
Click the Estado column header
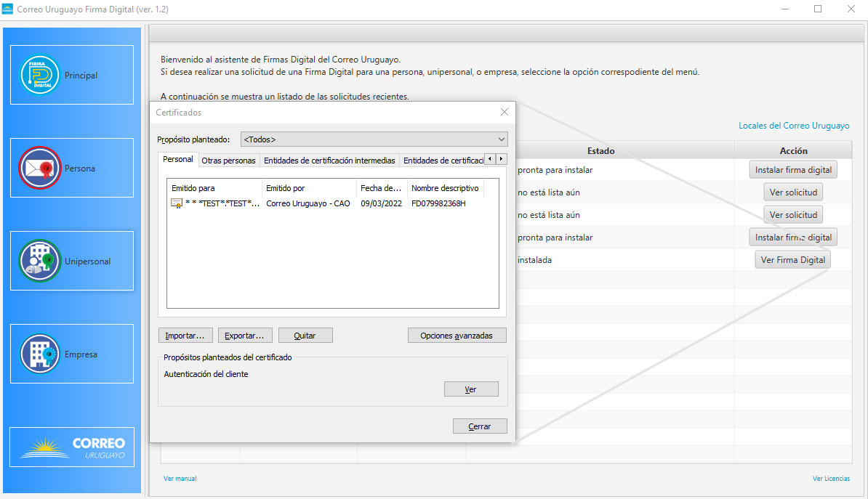point(601,150)
